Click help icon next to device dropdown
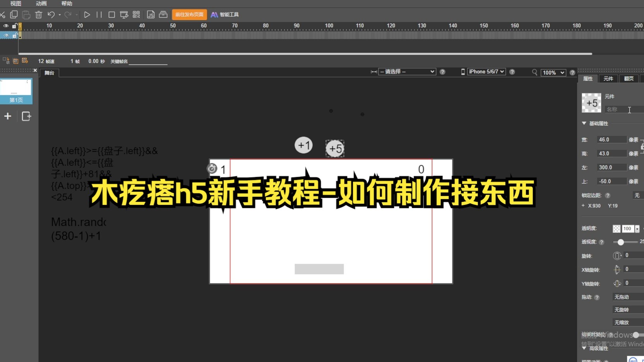The height and width of the screenshot is (362, 644). pyautogui.click(x=512, y=72)
